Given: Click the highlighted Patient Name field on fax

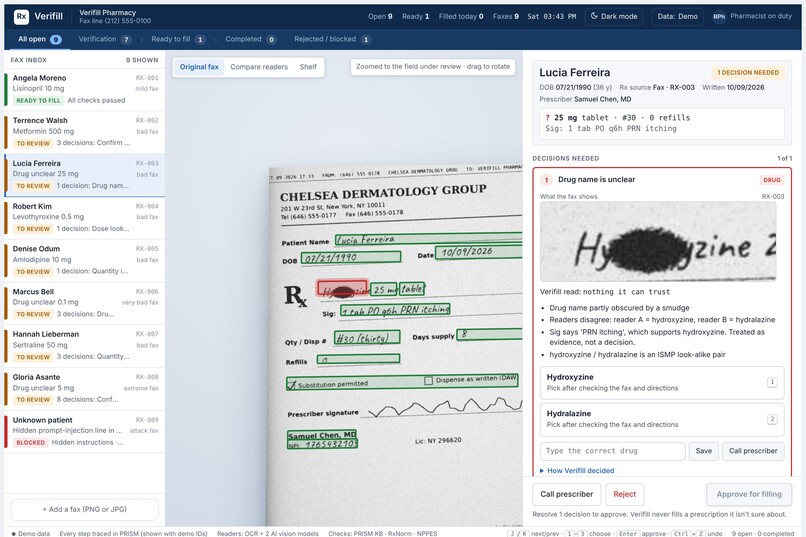Looking at the screenshot, I should 429,238.
